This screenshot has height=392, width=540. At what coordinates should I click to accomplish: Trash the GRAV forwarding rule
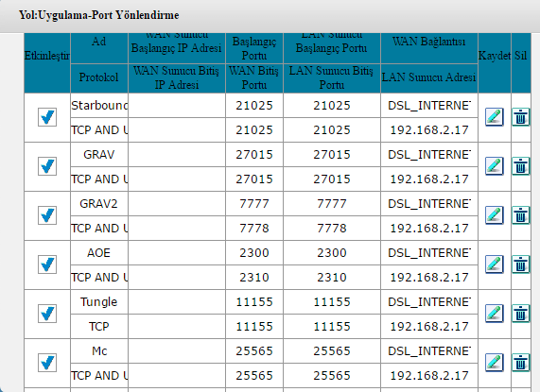[x=520, y=166]
